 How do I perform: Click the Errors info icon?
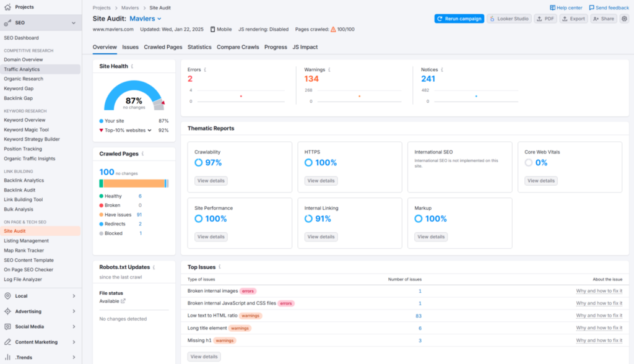205,69
